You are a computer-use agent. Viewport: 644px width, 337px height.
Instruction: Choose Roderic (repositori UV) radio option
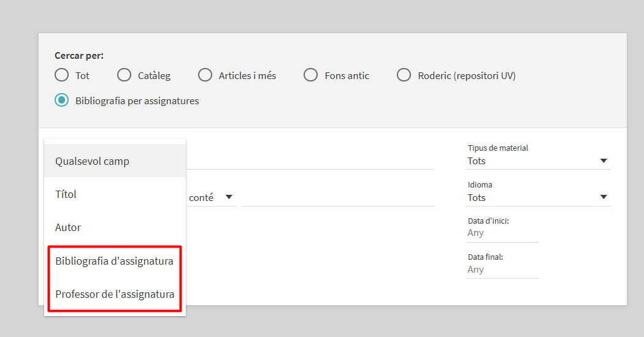(404, 75)
